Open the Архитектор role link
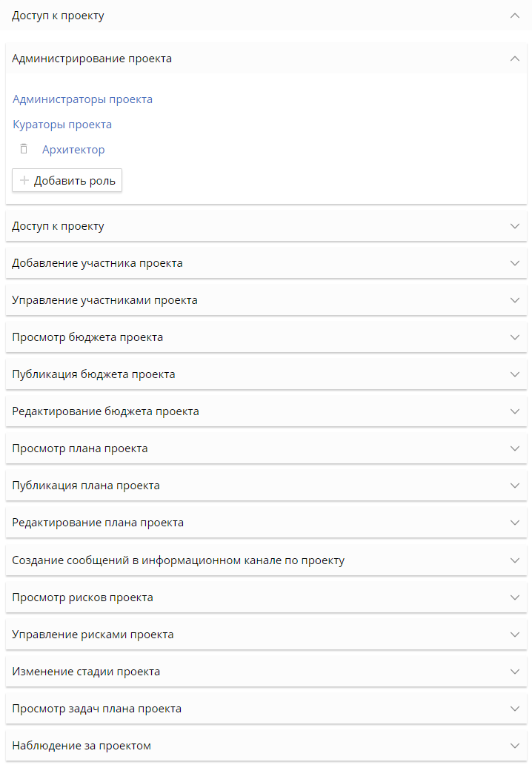 coord(73,150)
